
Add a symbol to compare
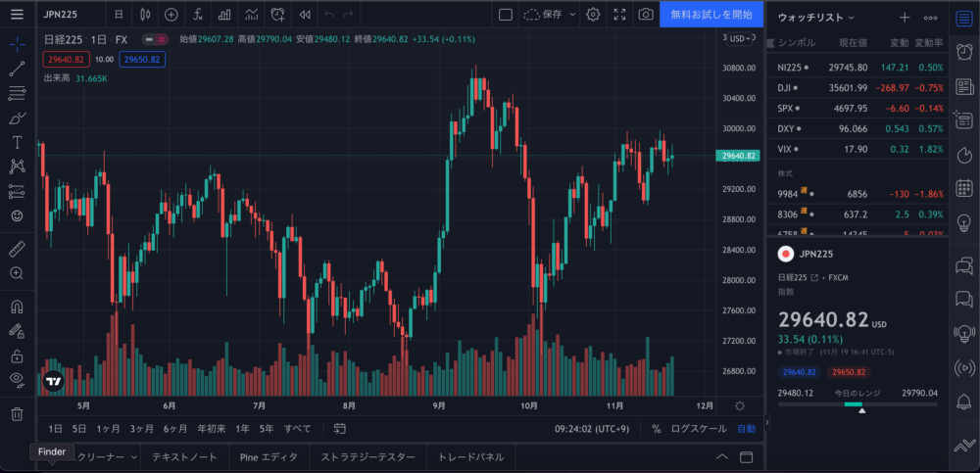(171, 14)
